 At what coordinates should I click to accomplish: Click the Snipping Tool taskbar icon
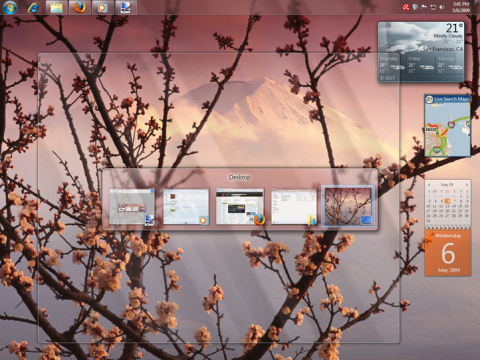126,7
